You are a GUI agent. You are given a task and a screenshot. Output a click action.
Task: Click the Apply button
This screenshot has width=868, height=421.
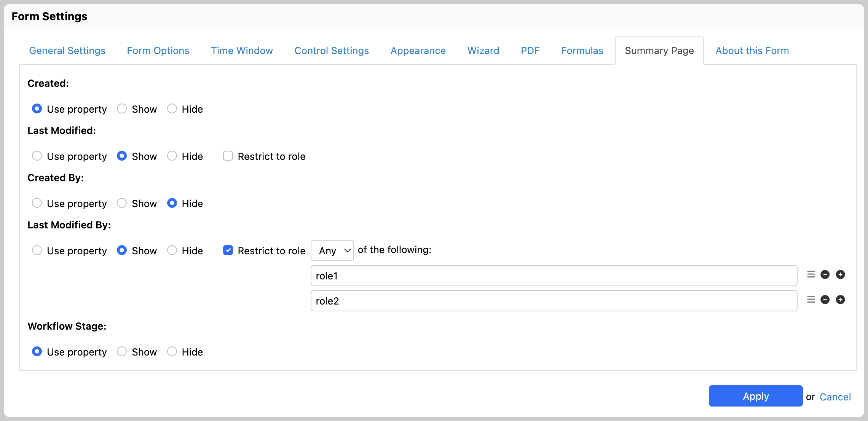(x=755, y=396)
